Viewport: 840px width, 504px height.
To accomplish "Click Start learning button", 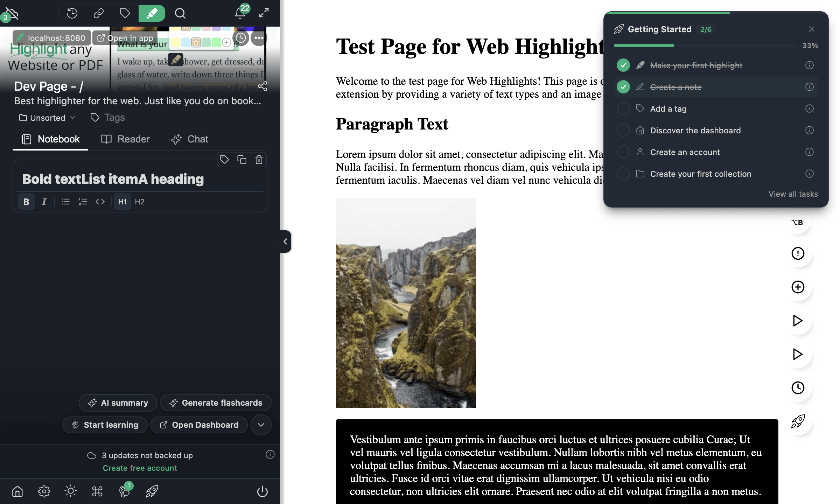I will pyautogui.click(x=105, y=425).
